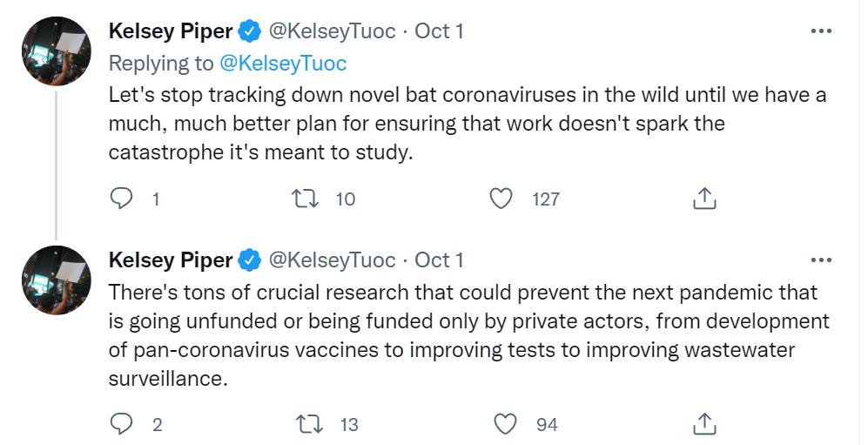The width and height of the screenshot is (868, 445).
Task: Click the second tweet's Oct 1 timestamp
Action: (439, 260)
